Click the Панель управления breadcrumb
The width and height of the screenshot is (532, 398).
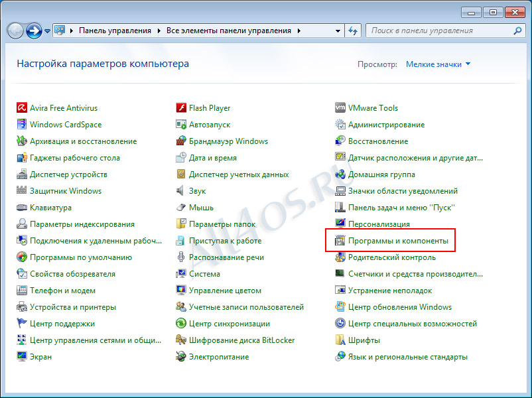[115, 31]
